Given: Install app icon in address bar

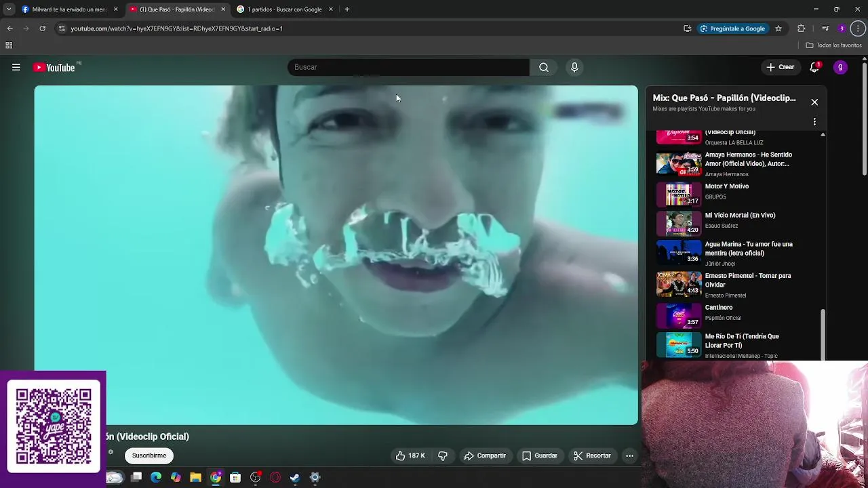Looking at the screenshot, I should tap(687, 28).
